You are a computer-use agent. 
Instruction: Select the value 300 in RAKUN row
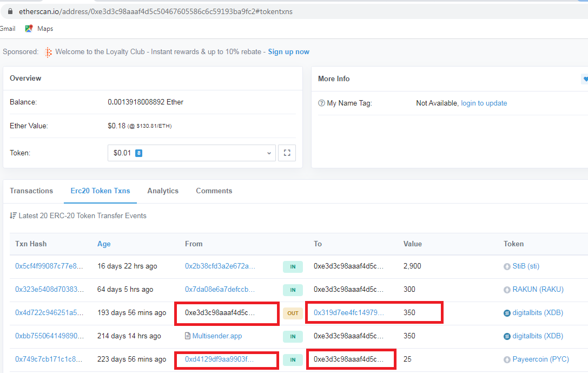409,289
